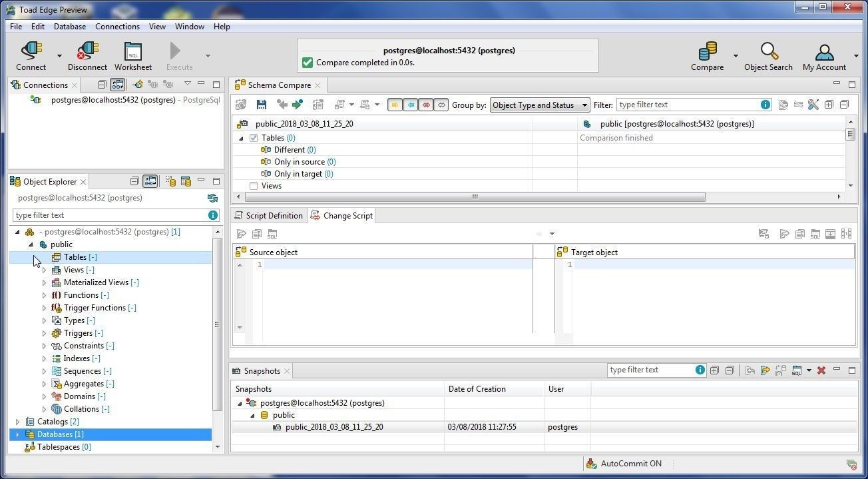Switch to the Change Script tab

[x=342, y=216]
